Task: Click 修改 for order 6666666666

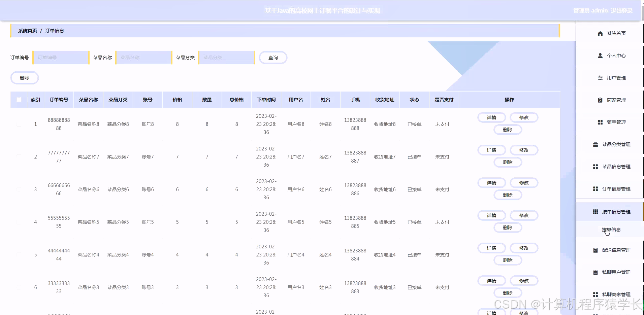Action: click(x=524, y=183)
